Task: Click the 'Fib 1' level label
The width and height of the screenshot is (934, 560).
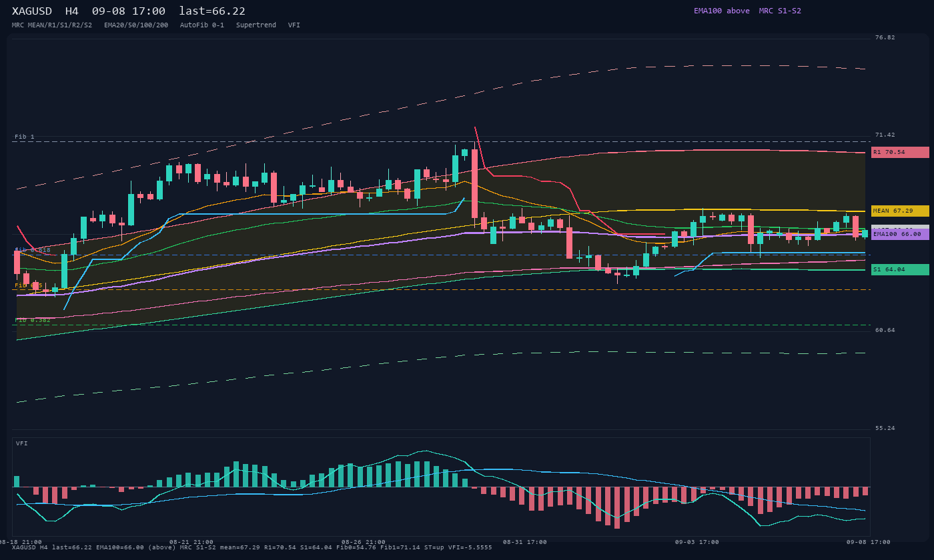Action: pos(25,137)
